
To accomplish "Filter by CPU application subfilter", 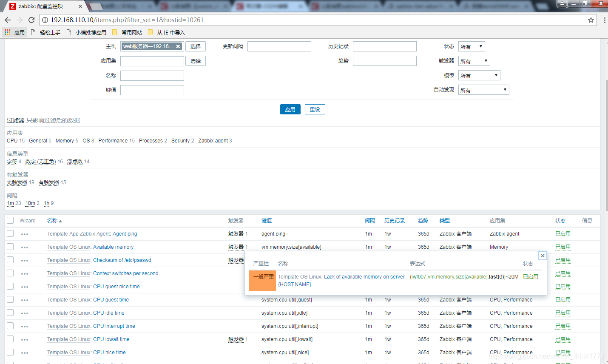I will (12, 141).
